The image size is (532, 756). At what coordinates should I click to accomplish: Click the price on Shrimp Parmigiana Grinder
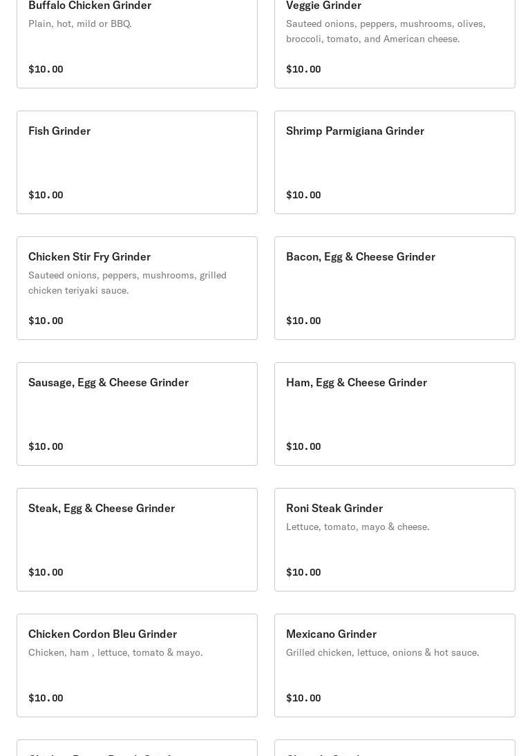(x=303, y=195)
